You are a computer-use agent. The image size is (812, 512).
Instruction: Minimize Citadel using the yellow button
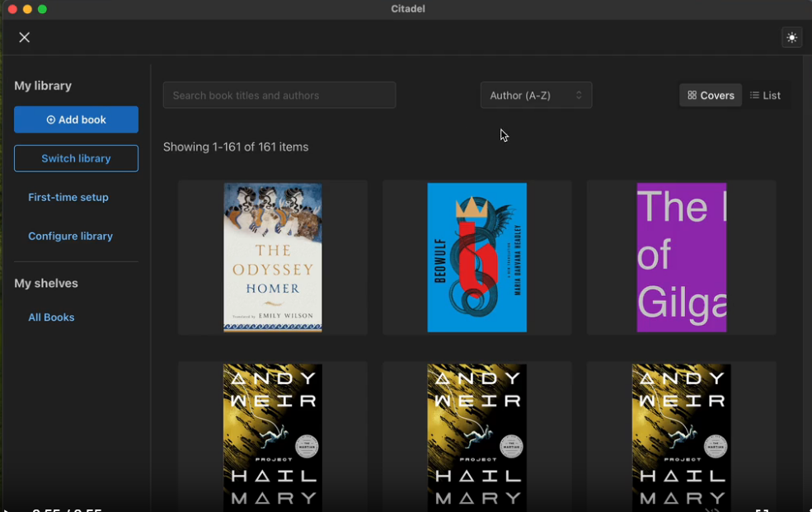pyautogui.click(x=27, y=9)
